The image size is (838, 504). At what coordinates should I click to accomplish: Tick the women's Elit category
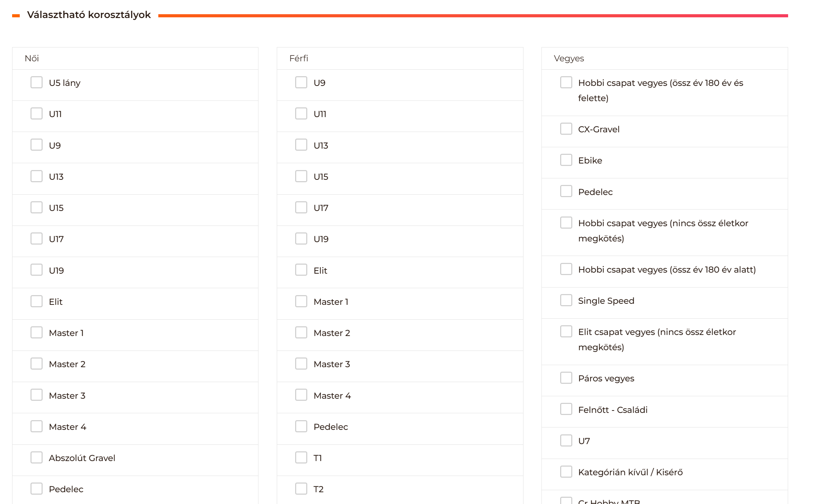point(36,301)
